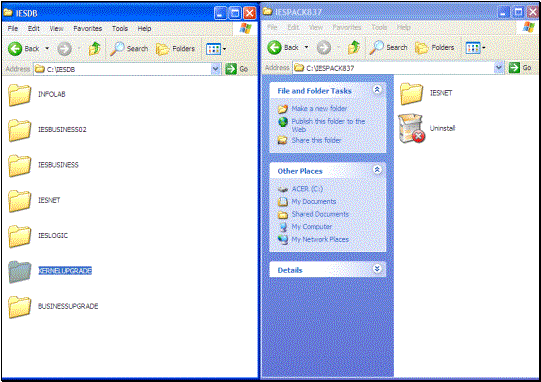Toggle Folders pane in IESDB window
541x382 pixels.
point(175,49)
